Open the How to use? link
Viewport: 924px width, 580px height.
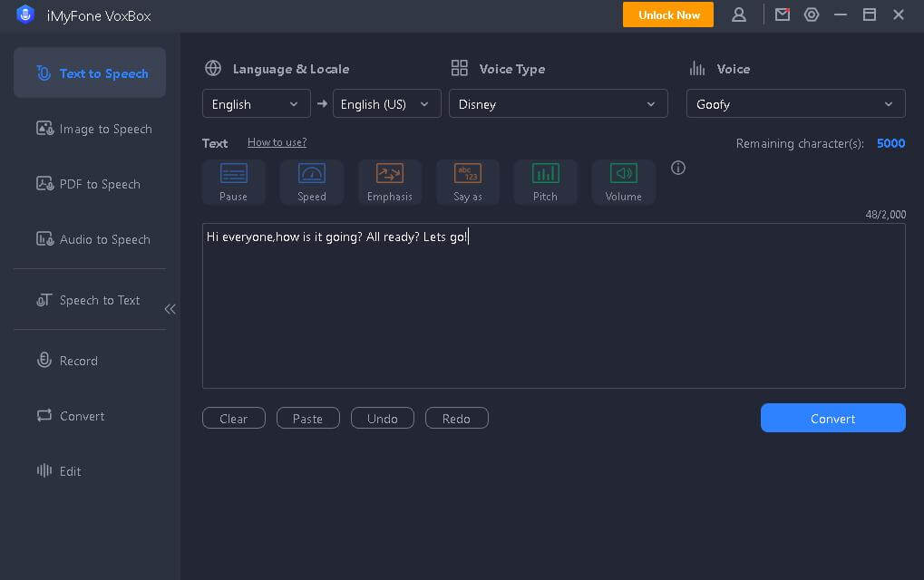pos(277,142)
